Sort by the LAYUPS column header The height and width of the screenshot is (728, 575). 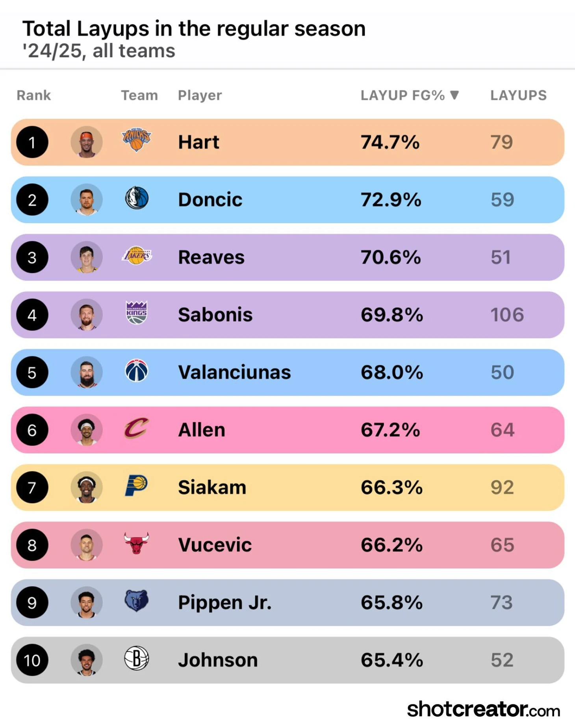518,95
